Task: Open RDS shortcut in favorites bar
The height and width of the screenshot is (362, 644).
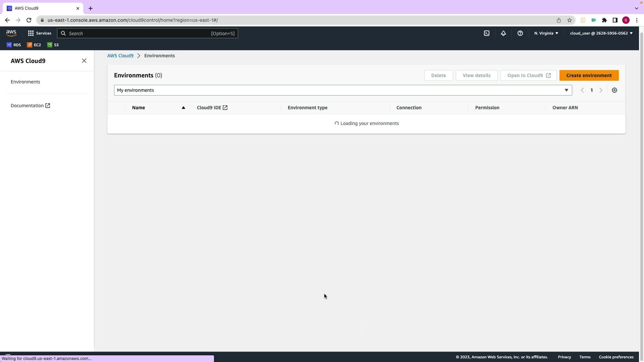Action: coord(14,45)
